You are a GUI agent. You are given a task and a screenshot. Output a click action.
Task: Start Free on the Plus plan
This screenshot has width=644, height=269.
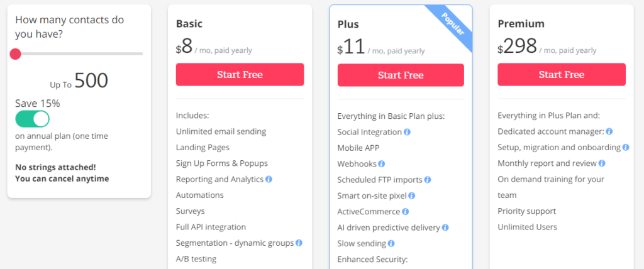[x=401, y=75]
